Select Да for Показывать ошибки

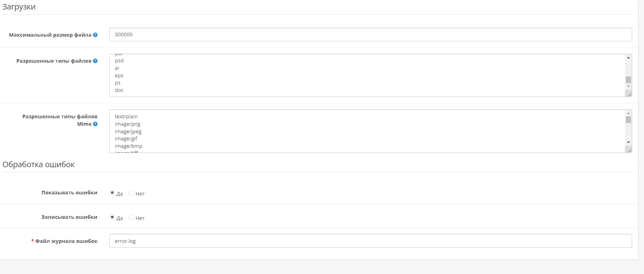112,193
